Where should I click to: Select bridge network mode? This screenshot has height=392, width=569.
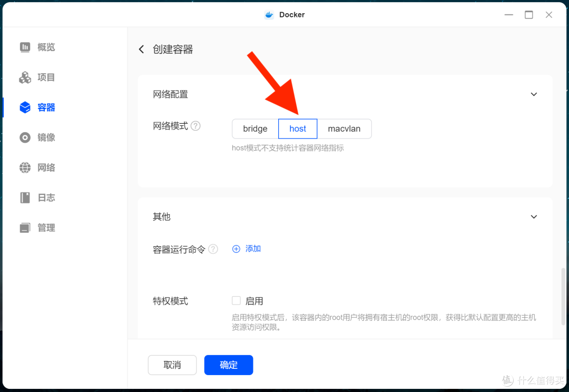pyautogui.click(x=255, y=129)
